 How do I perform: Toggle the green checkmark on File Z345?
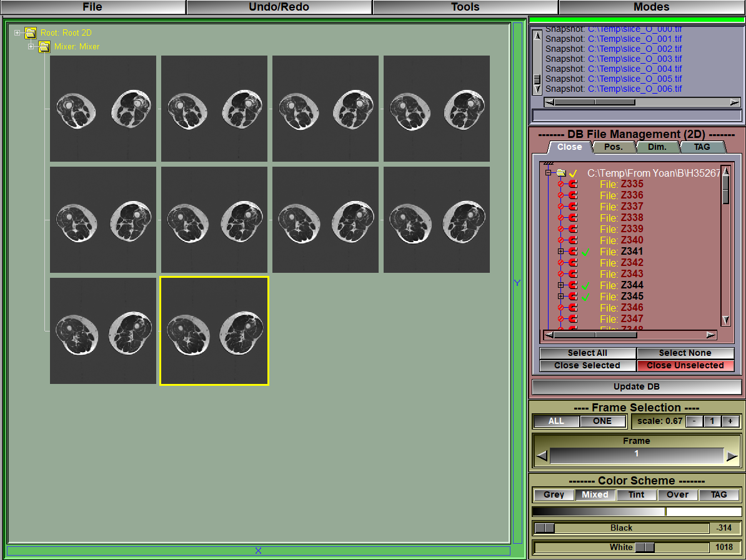point(585,297)
